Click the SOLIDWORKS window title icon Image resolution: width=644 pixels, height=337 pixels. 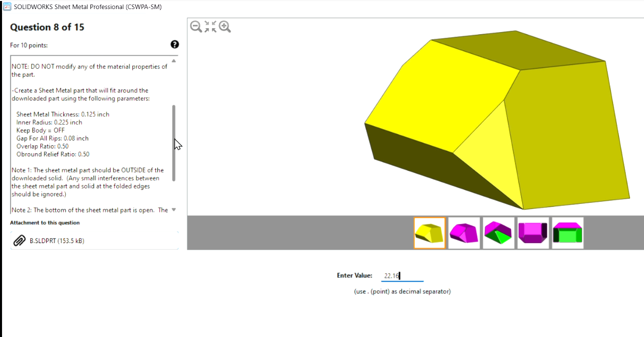tap(7, 7)
